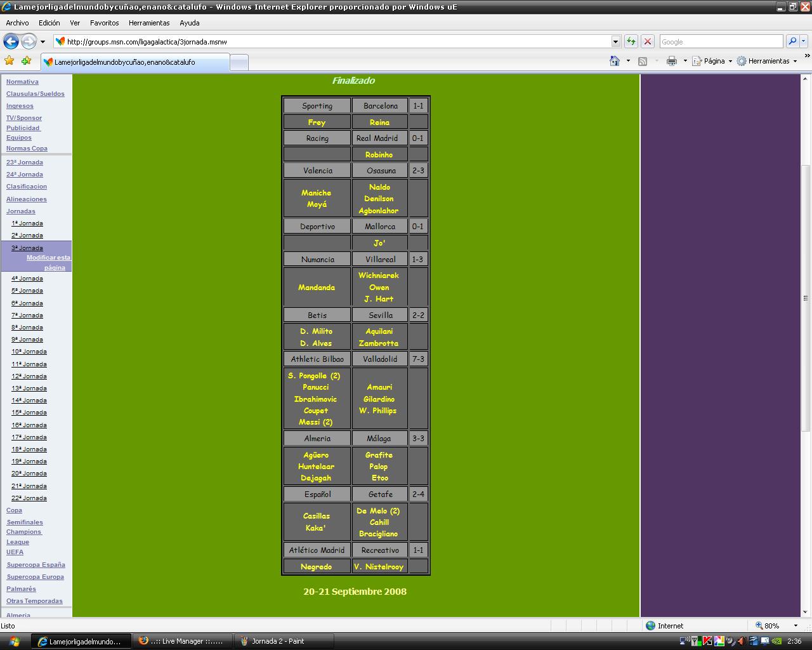Viewport: 812px width, 650px height.
Task: Click the toolbar overflow chevron
Action: 807,56
